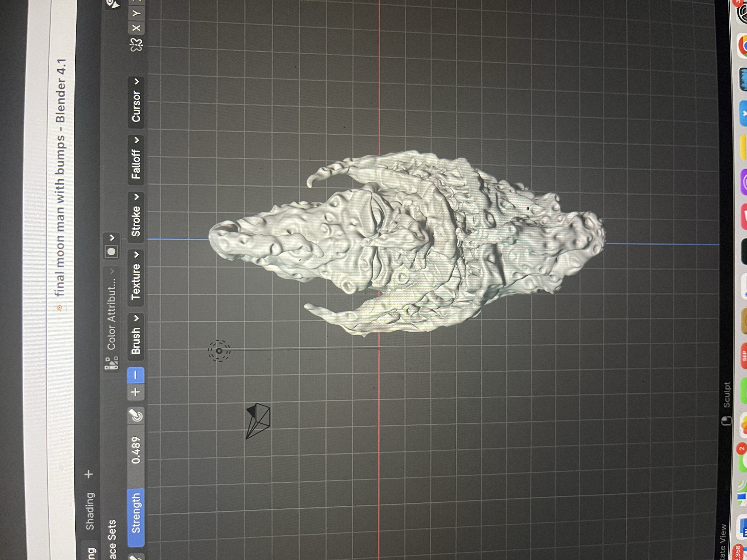Click the 3D cursor in viewport

point(219,351)
